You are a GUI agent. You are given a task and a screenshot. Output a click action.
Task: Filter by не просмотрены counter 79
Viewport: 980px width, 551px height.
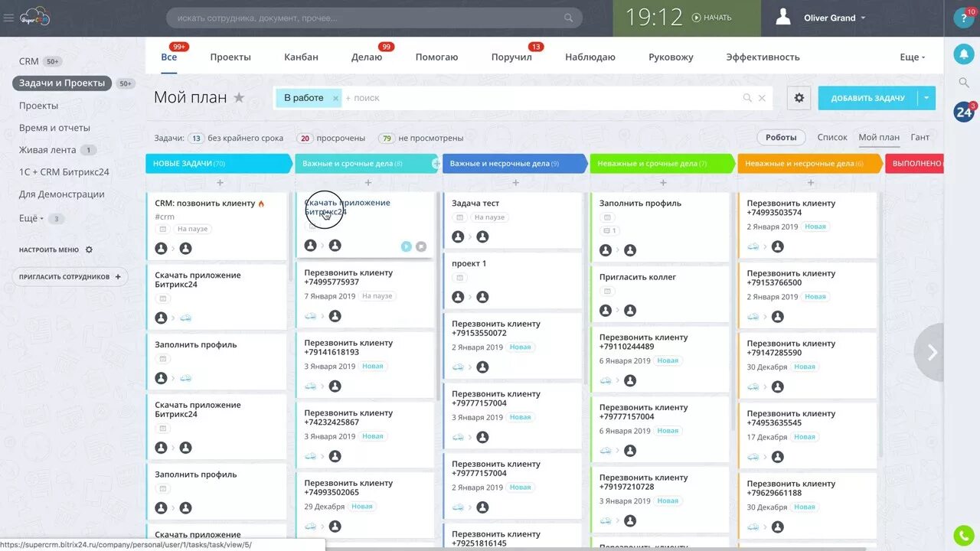[x=420, y=139]
